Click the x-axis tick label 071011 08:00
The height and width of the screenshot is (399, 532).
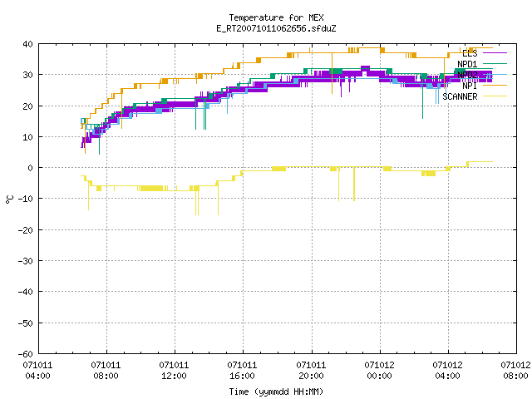tap(106, 370)
